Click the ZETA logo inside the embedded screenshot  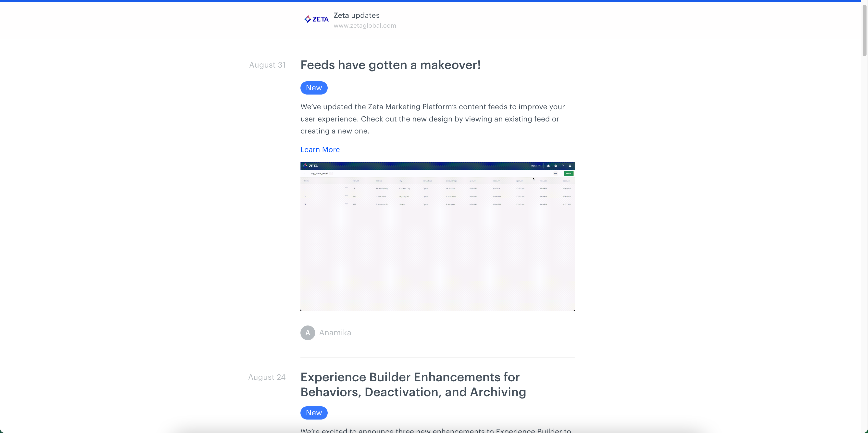coord(310,166)
